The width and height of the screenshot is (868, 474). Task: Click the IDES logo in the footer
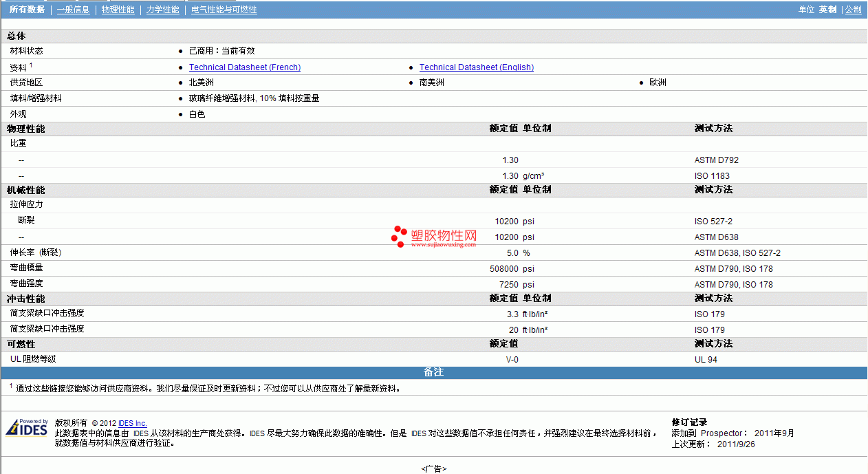point(27,427)
